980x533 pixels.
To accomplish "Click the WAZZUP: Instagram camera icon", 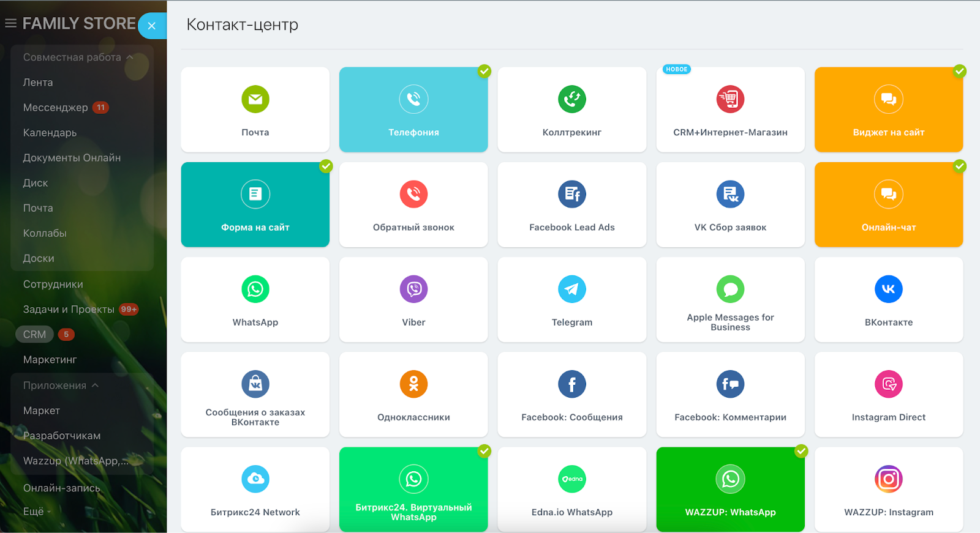I will coord(889,479).
